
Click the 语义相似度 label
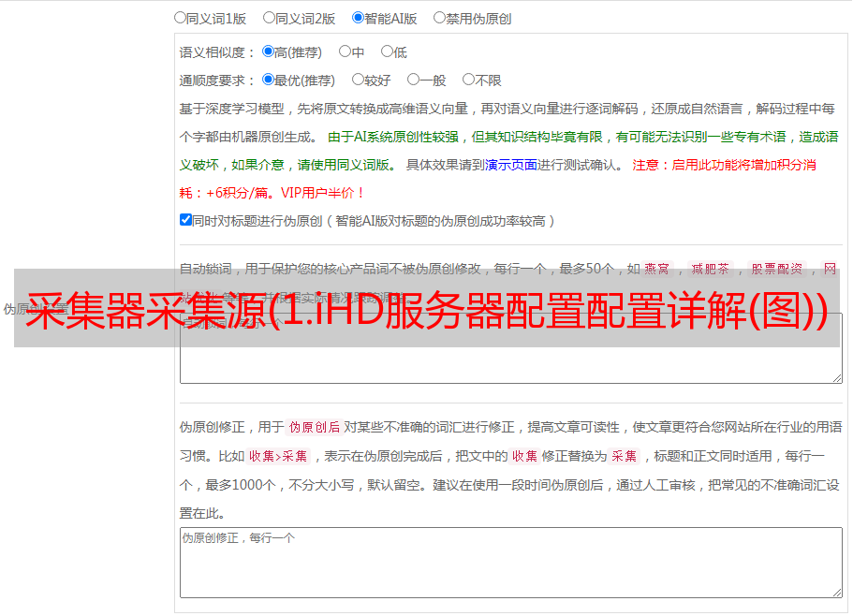[217, 52]
